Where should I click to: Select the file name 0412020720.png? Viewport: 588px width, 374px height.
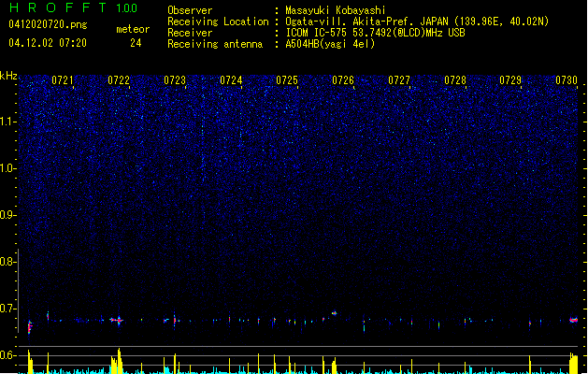click(x=48, y=24)
